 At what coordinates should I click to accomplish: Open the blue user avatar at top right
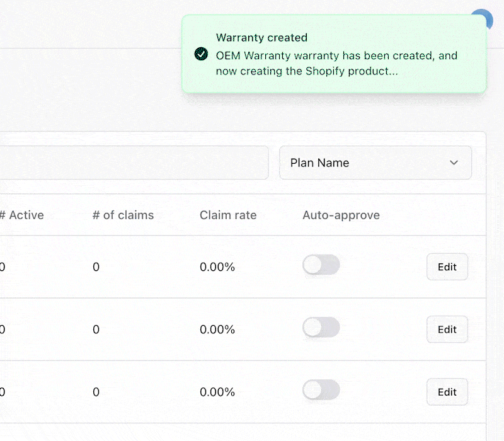tap(488, 19)
